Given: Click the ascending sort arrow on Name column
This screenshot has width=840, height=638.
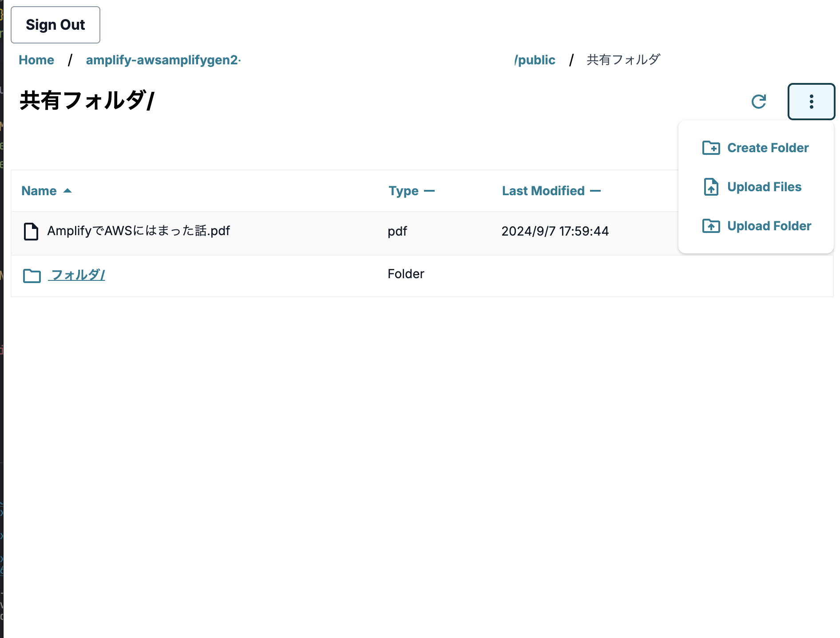Looking at the screenshot, I should 67,190.
